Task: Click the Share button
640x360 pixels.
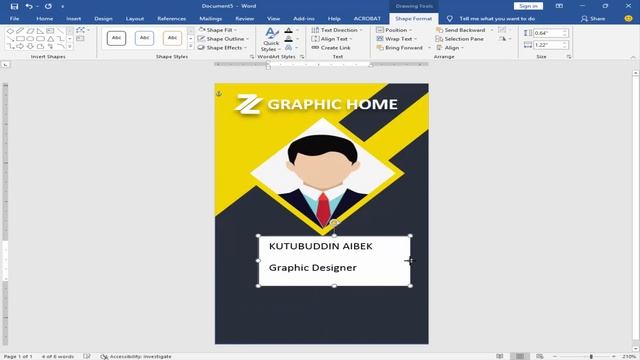Action: pyautogui.click(x=593, y=18)
